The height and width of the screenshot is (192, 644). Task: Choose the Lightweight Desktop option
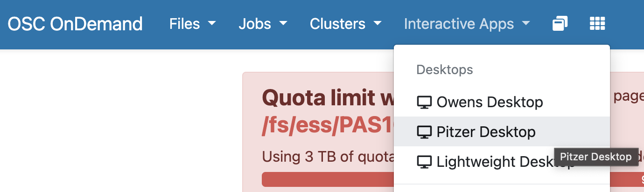coord(502,161)
